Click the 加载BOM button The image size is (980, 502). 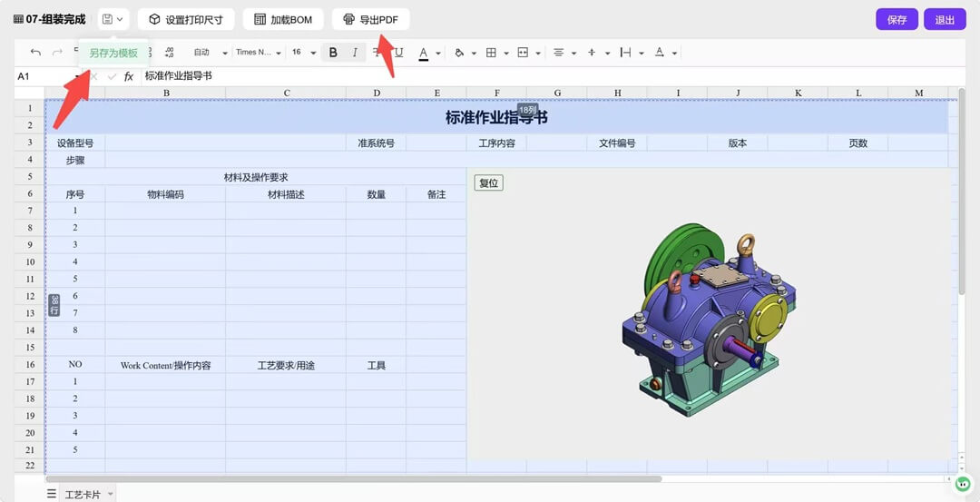click(x=283, y=19)
